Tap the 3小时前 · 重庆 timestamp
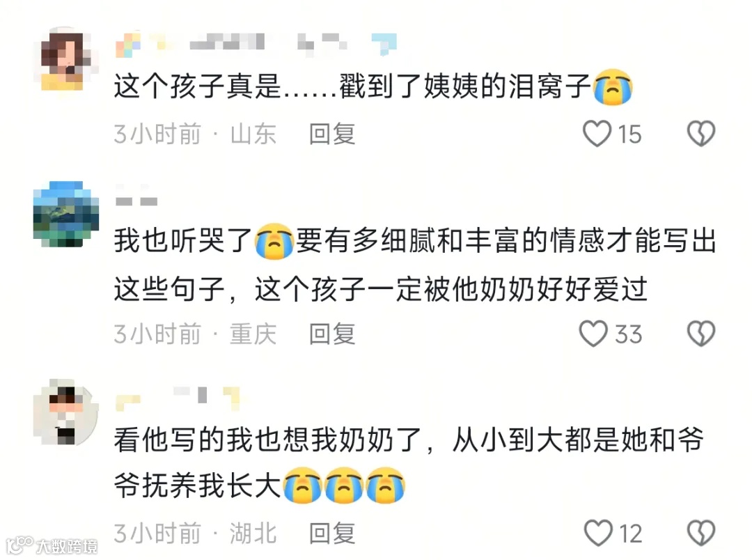 (x=195, y=334)
